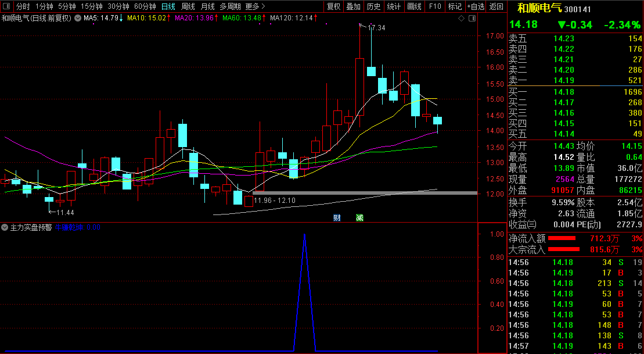Click the 复权 adjustment button

[334, 6]
